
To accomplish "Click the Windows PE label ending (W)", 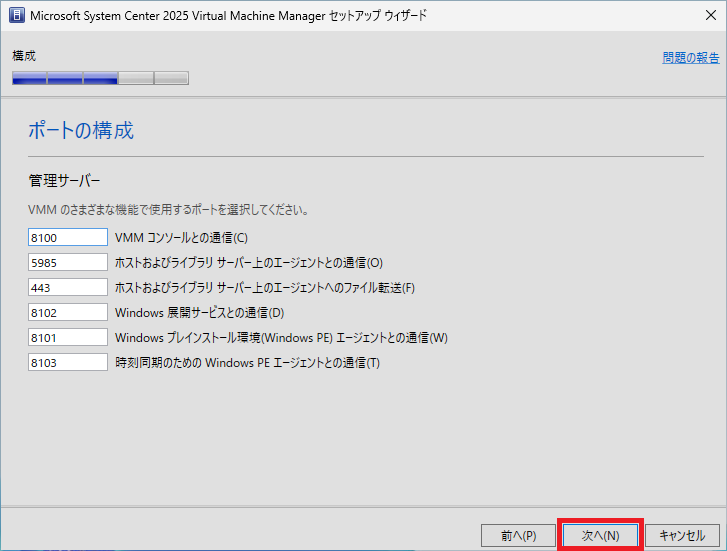I will tap(281, 338).
